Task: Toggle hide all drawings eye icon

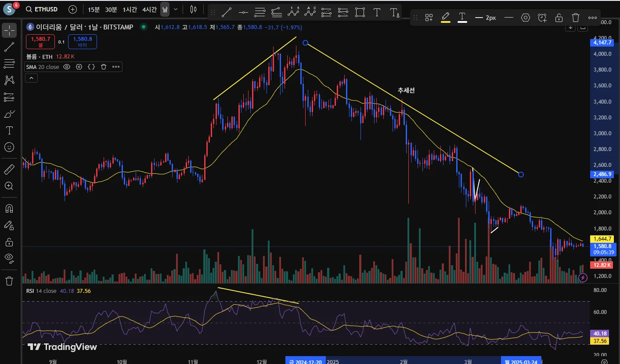Action: [x=9, y=259]
